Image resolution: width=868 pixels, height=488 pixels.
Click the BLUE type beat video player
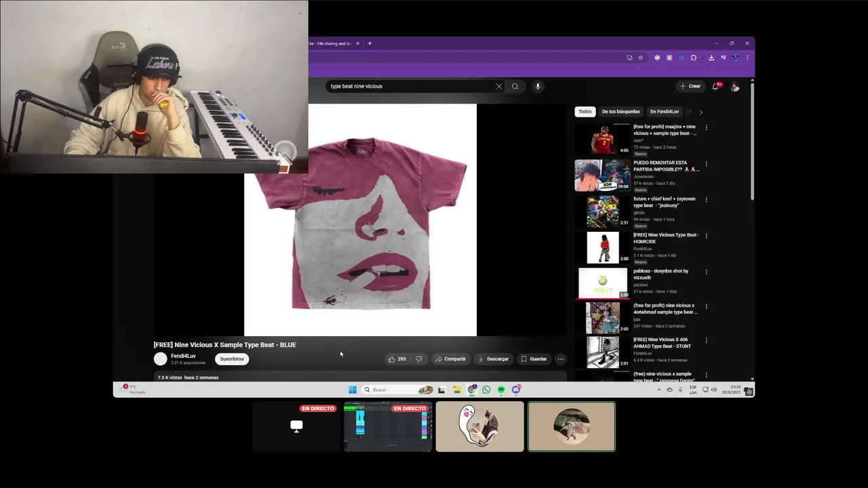360,220
